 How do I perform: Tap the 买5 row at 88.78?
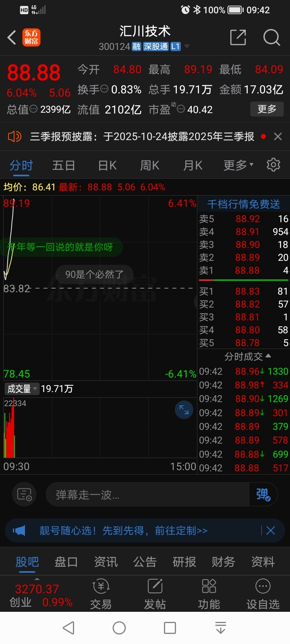coord(244,343)
